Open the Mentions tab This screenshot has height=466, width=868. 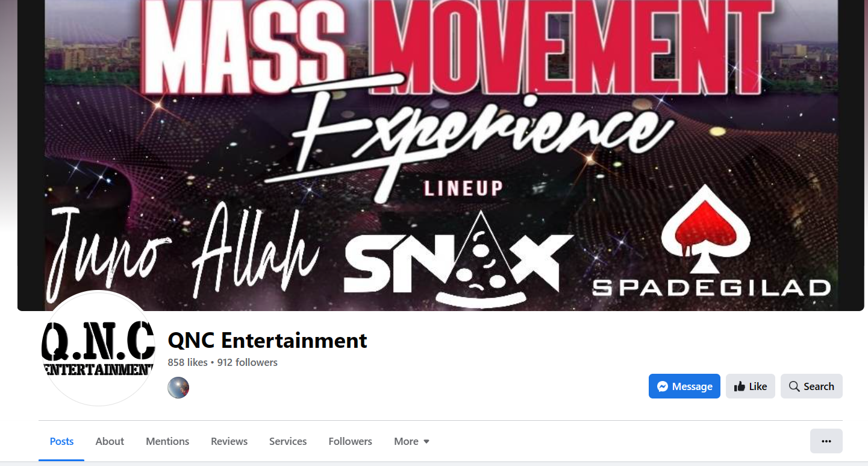(167, 441)
